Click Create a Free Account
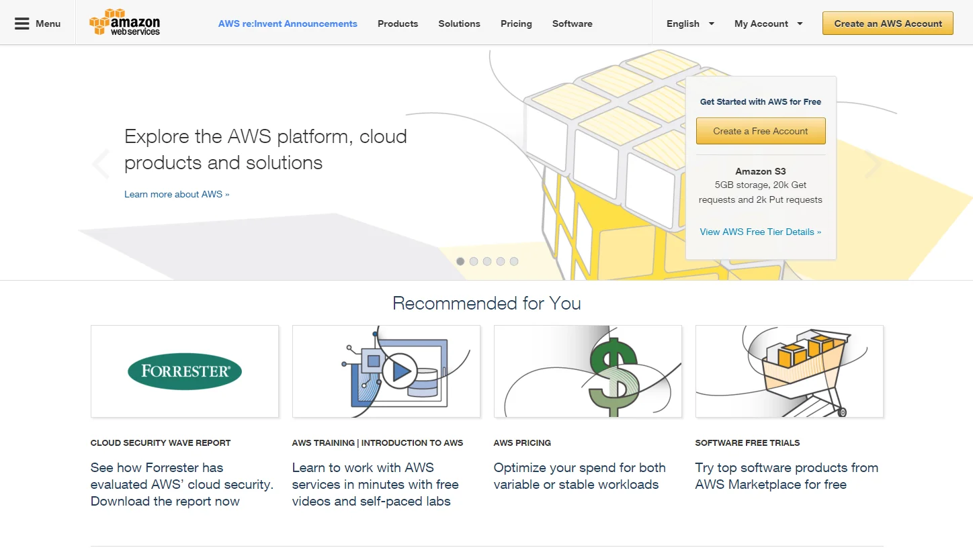This screenshot has width=973, height=560. tap(761, 131)
